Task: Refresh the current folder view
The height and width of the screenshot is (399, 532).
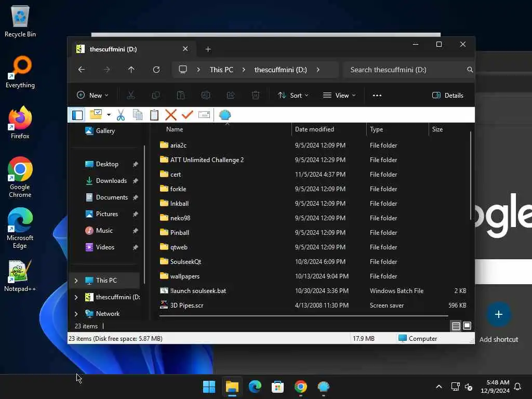Action: pos(156,70)
